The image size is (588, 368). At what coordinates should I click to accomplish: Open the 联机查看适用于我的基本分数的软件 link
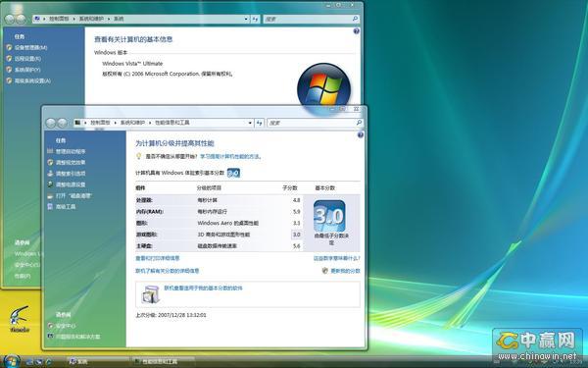(x=203, y=288)
